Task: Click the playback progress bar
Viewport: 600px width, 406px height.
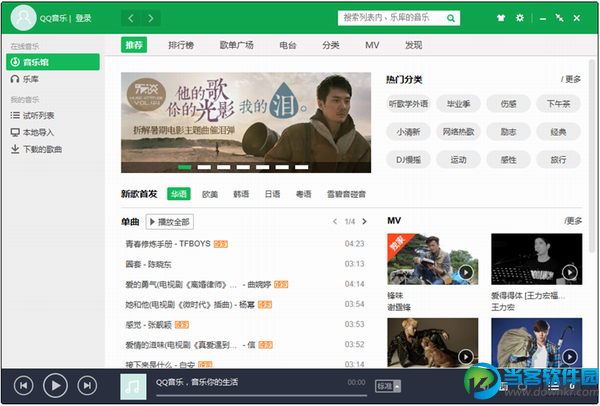Action: click(x=261, y=395)
